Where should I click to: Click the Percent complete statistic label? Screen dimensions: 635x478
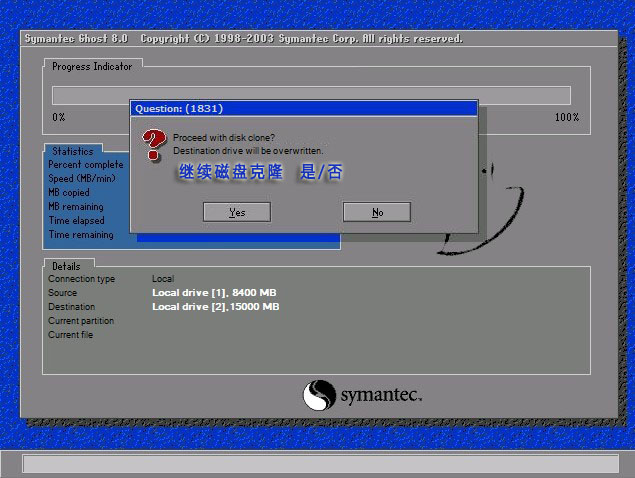86,164
